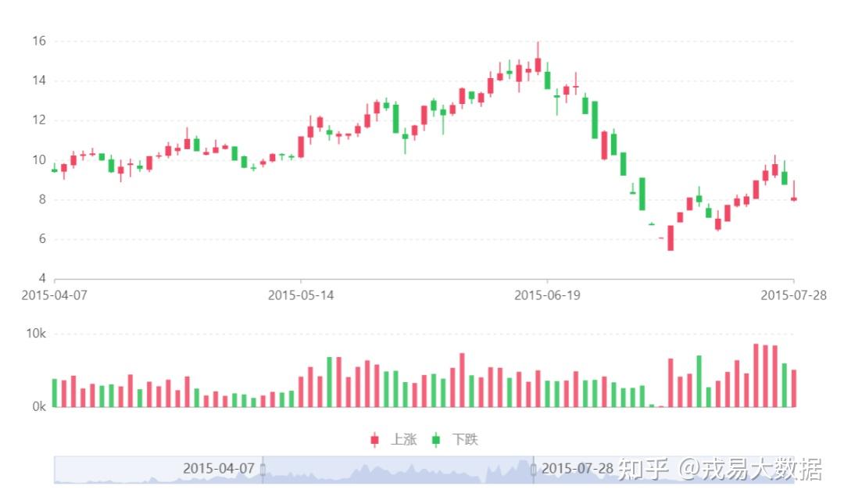Image resolution: width=844 pixels, height=504 pixels.
Task: Click the green 下跌 candlestick legend icon
Action: click(x=436, y=439)
